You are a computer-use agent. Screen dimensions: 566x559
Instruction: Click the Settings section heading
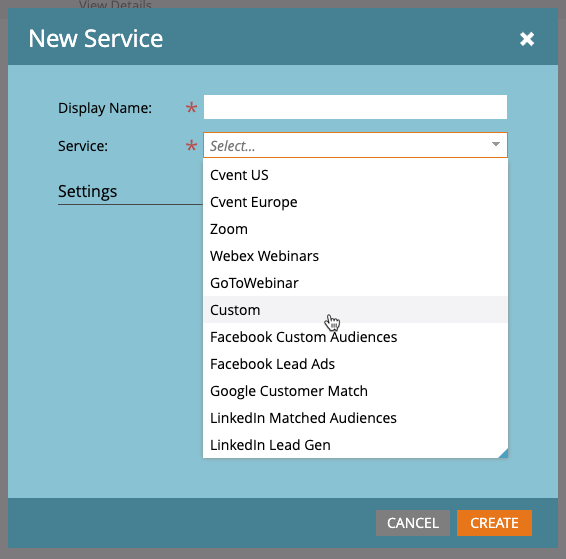tap(87, 191)
